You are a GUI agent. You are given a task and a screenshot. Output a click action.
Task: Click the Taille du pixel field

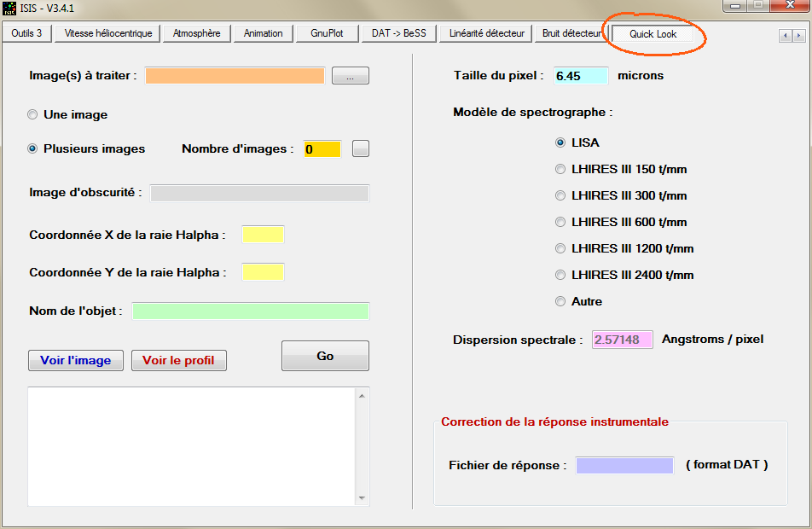pos(581,76)
